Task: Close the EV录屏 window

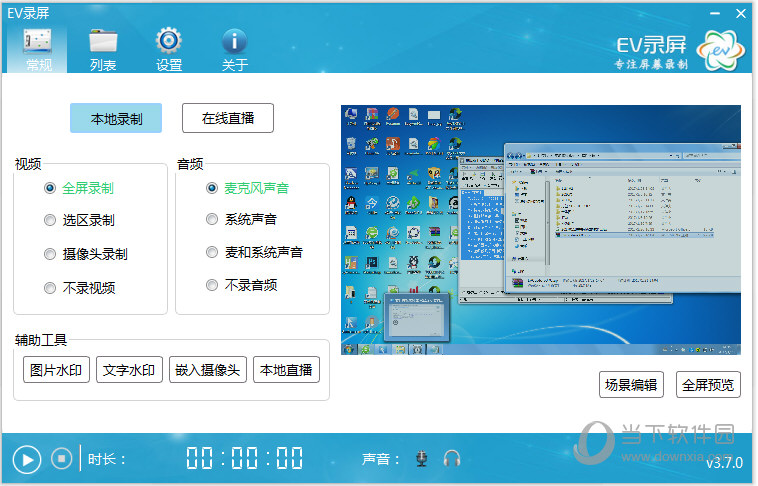Action: pos(741,14)
